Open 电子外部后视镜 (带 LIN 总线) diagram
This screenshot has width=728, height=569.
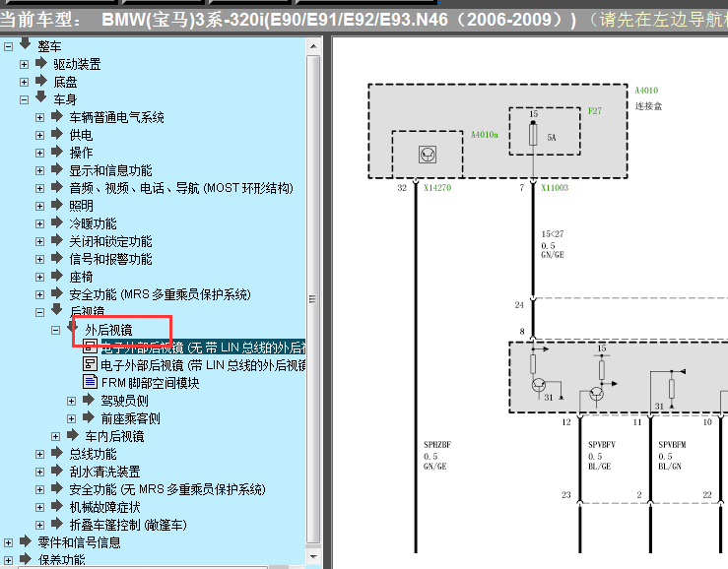click(203, 365)
